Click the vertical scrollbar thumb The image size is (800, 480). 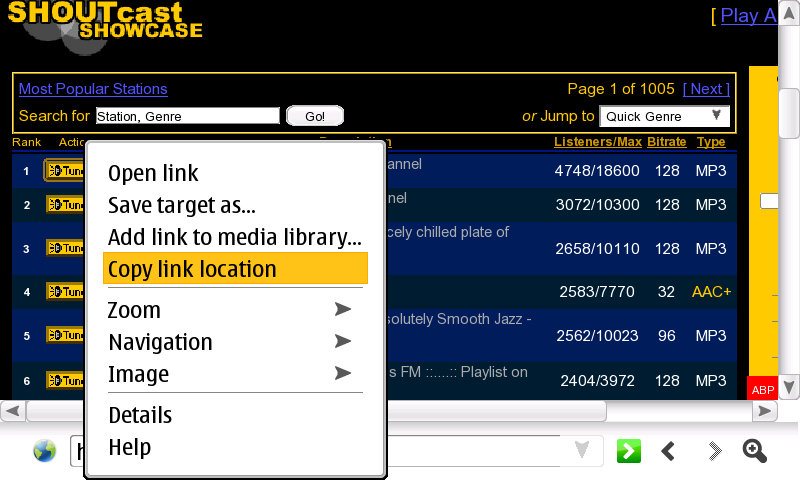point(789,113)
